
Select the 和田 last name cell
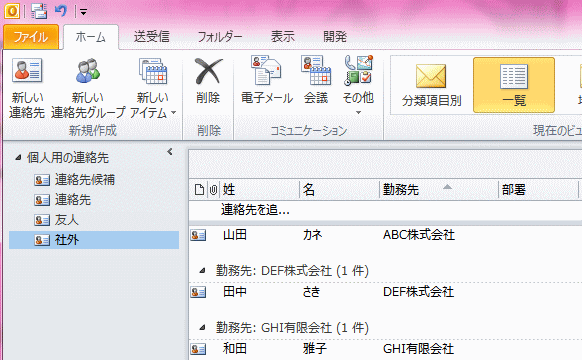point(235,349)
